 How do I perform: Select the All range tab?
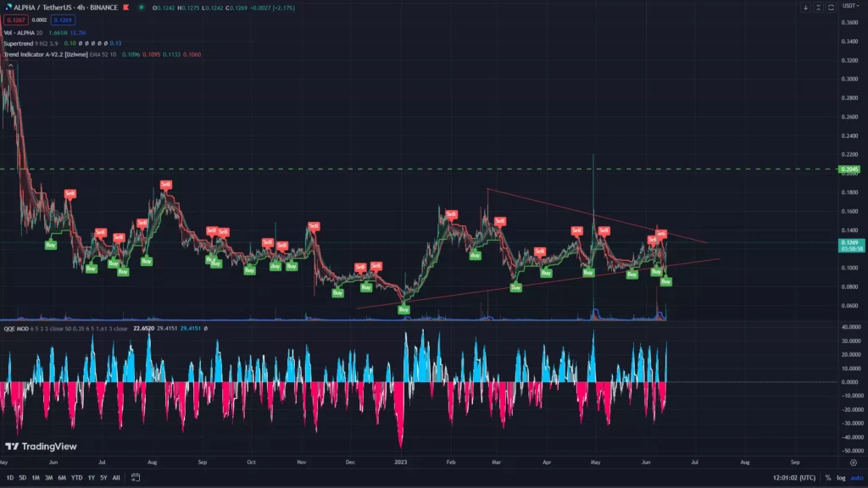tap(116, 478)
